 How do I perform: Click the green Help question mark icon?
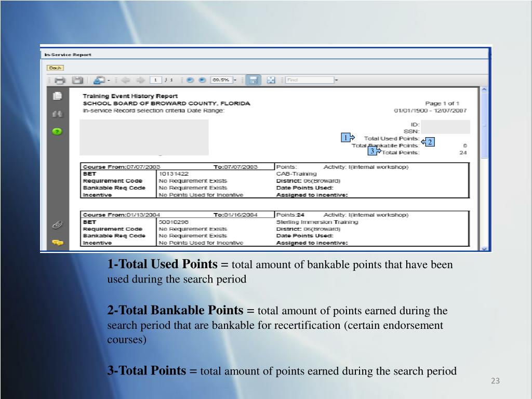click(x=57, y=131)
